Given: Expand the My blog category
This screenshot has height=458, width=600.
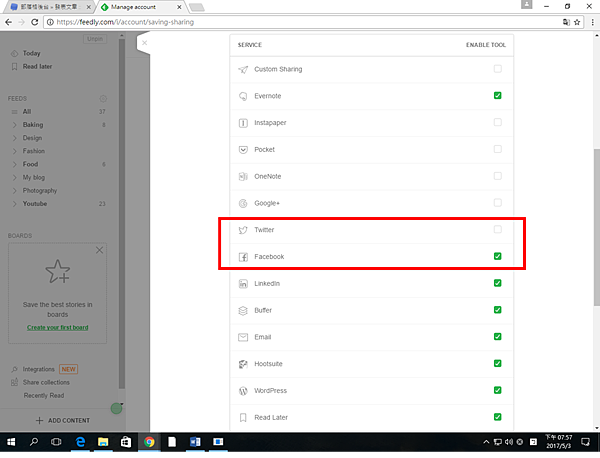Looking at the screenshot, I should click(x=15, y=178).
